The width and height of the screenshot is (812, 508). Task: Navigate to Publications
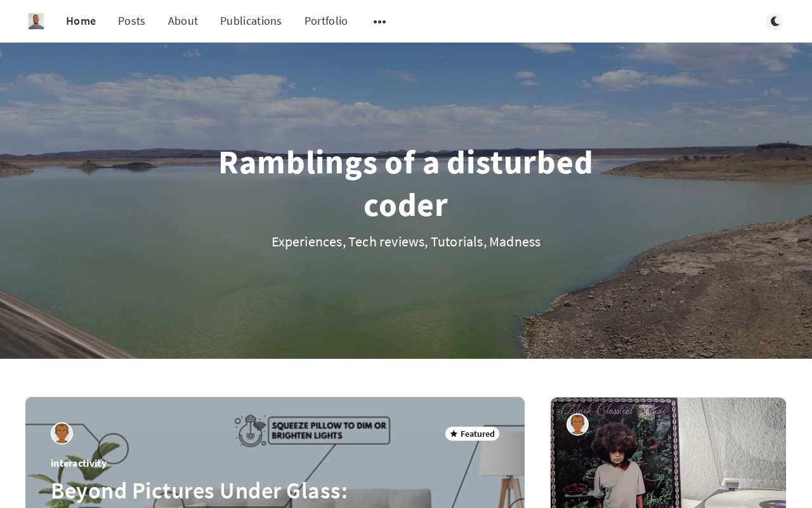tap(251, 21)
